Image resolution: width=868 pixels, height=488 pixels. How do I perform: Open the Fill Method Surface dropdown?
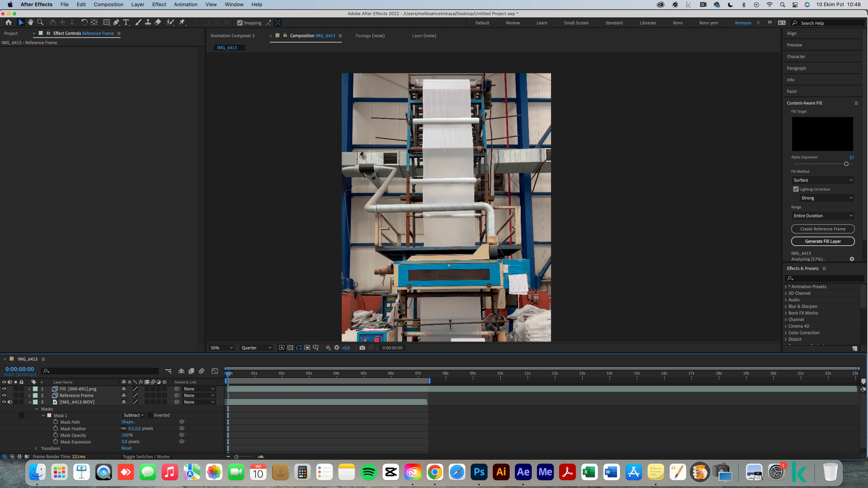point(822,180)
